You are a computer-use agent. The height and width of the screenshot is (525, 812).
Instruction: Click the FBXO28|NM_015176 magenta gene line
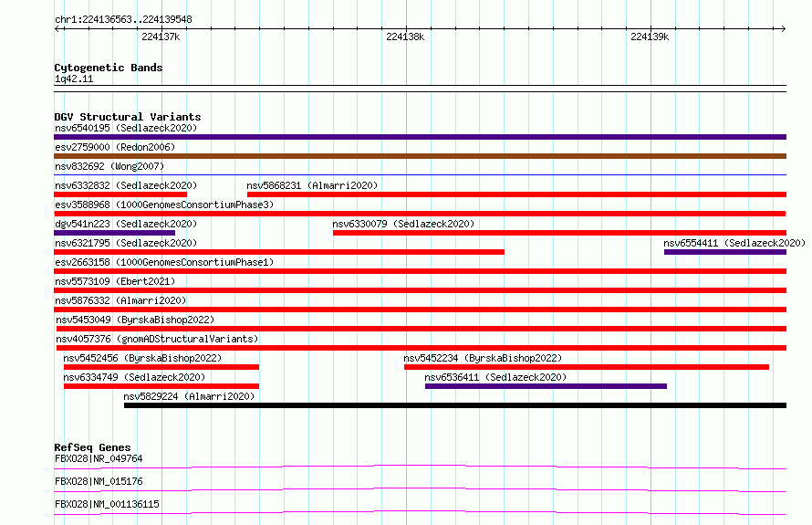pos(420,489)
